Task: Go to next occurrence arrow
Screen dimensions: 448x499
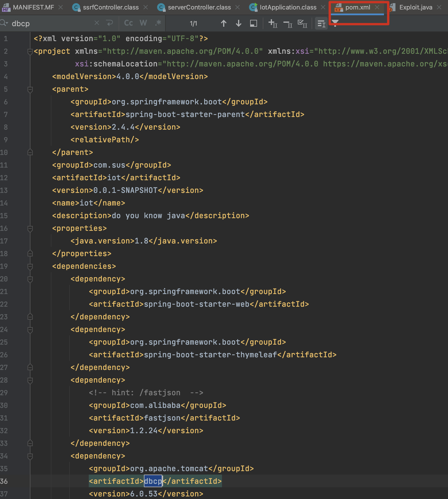Action: (x=238, y=23)
